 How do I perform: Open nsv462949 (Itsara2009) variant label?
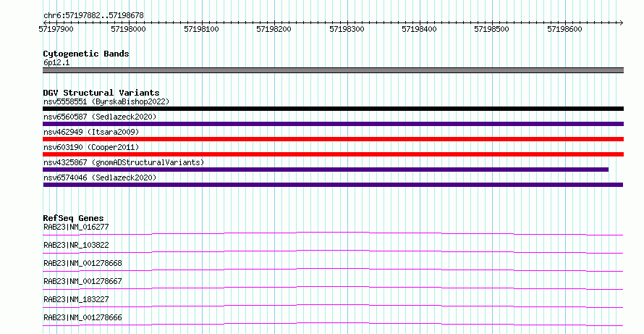point(91,132)
